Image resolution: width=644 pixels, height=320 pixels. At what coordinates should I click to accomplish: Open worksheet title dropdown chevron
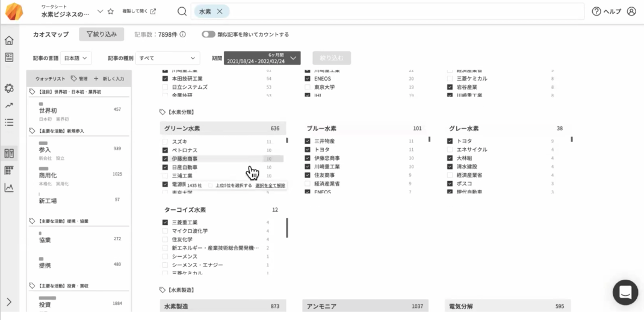101,11
